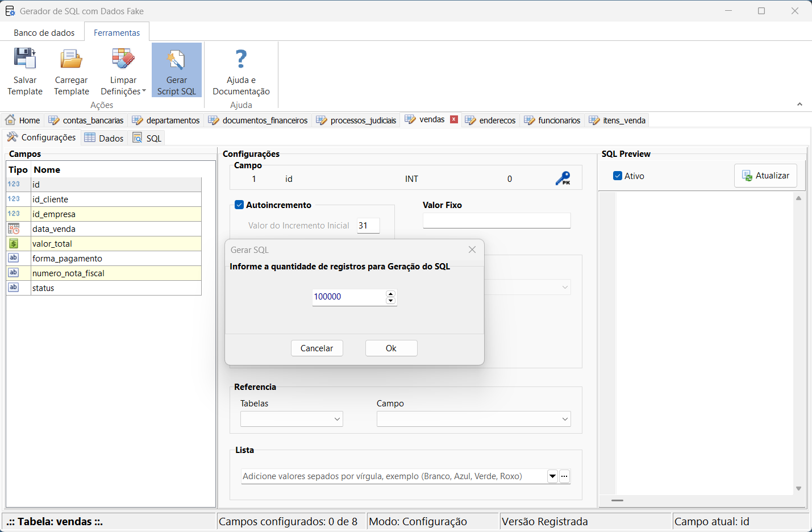Expand the Limpar Definições dropdown arrow
Screen dimensions: 812x532
144,91
